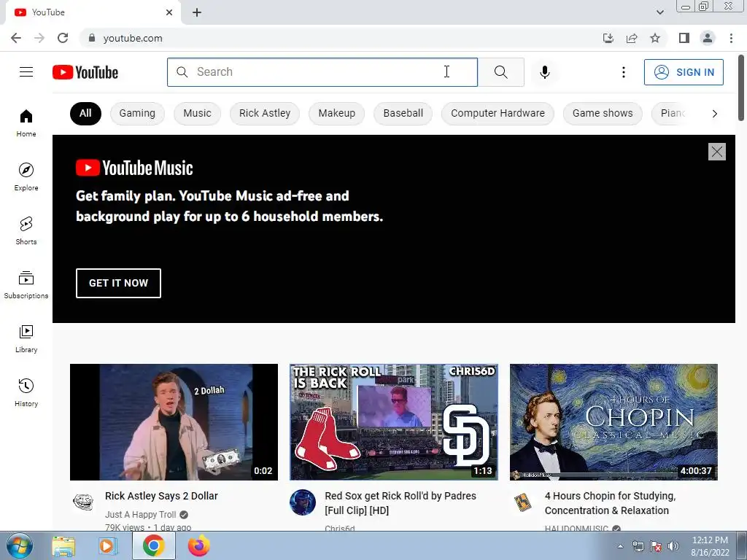Click the network tray icon
This screenshot has height=560, width=747.
click(638, 546)
